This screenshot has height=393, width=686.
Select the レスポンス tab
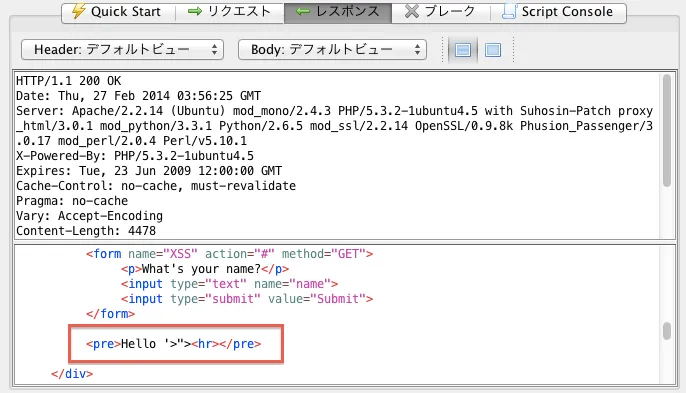click(338, 12)
